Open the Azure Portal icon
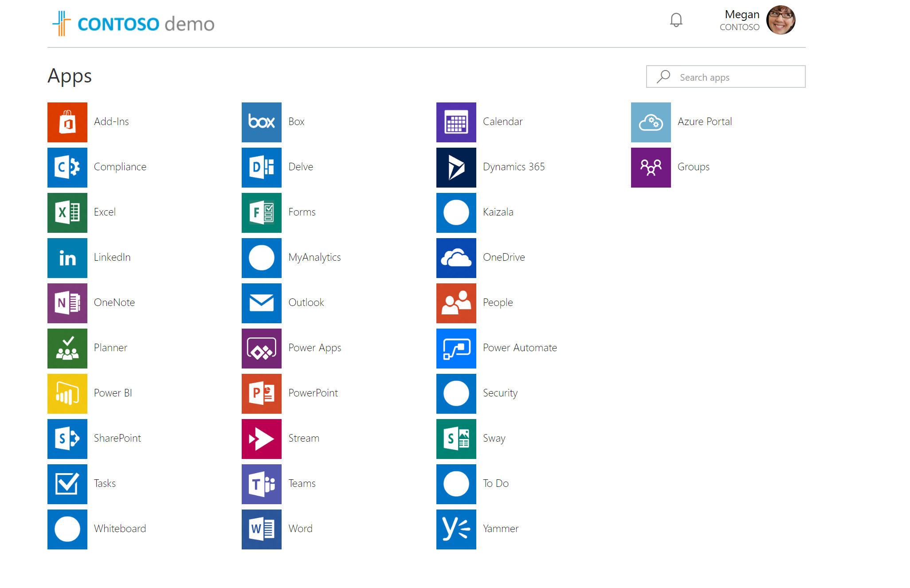This screenshot has width=910, height=588. [651, 122]
